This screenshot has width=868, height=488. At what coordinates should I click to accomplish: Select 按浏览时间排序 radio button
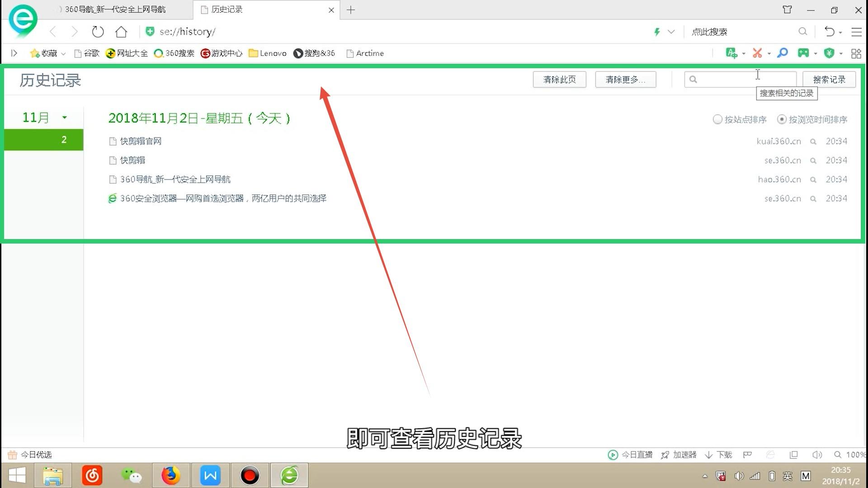pyautogui.click(x=782, y=119)
